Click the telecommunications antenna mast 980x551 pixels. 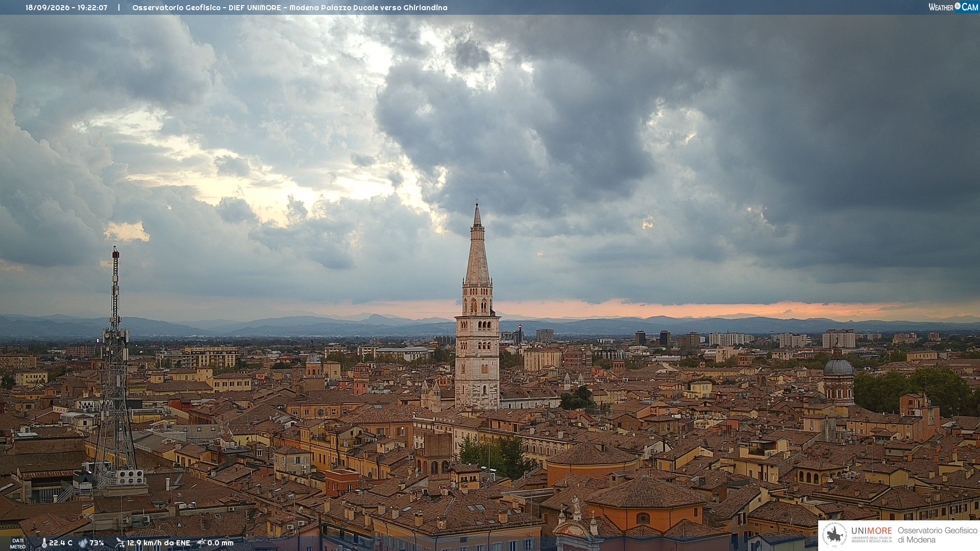(115, 367)
